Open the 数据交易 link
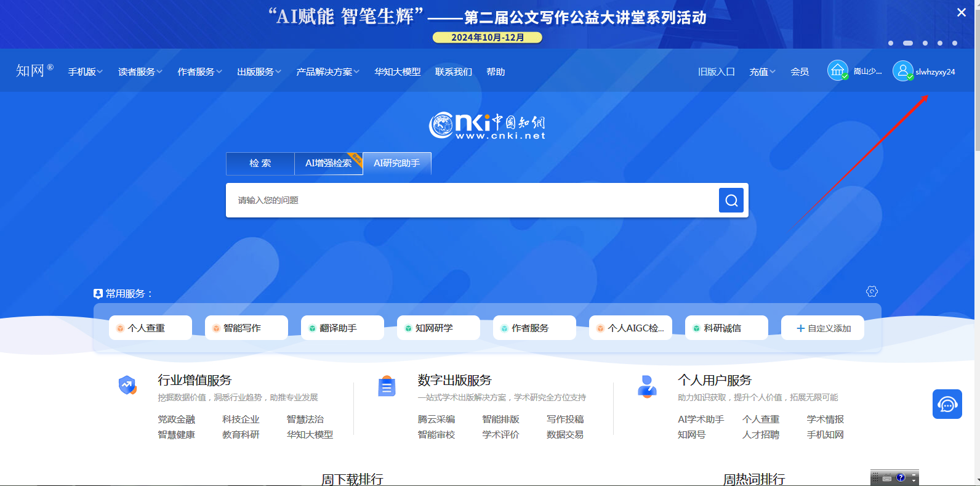 [565, 435]
